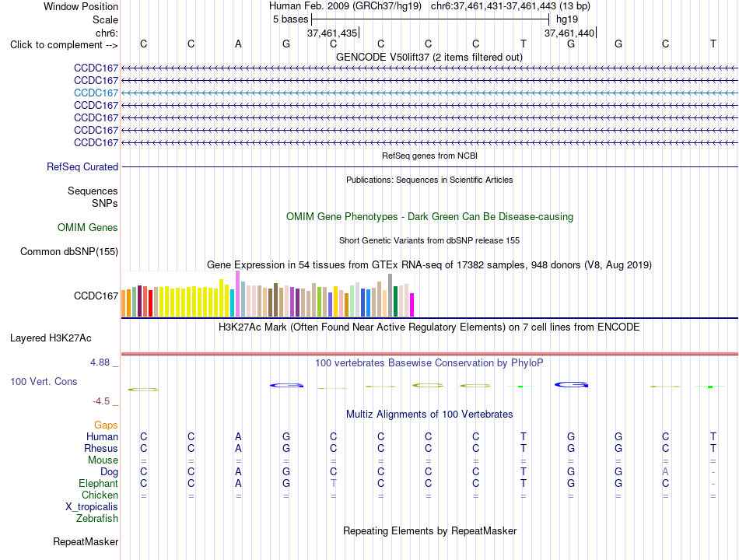Click the '5 bases' scale bar label
The height and width of the screenshot is (560, 739).
[x=290, y=19]
